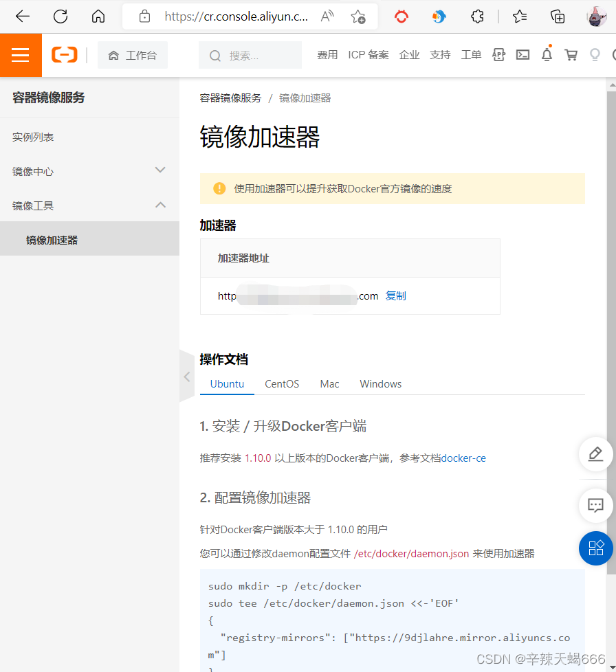Click the 容器镜像服务 breadcrumb link
This screenshot has width=616, height=672.
click(x=230, y=98)
